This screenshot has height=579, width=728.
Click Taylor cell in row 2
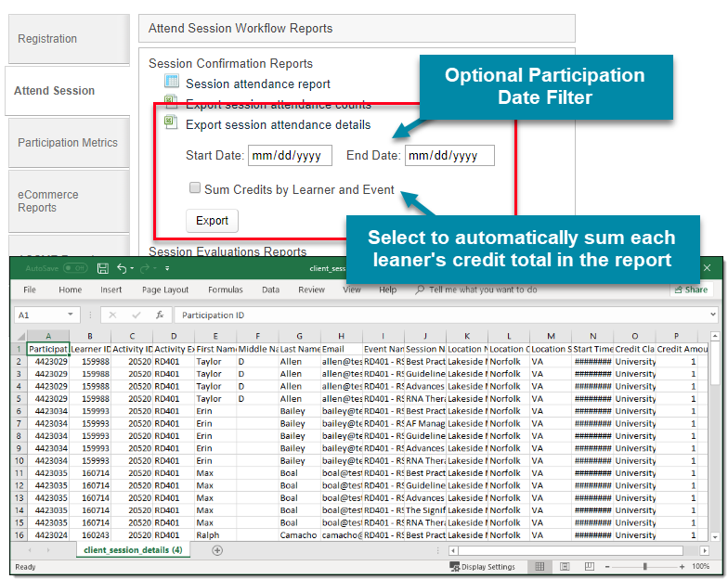pos(215,362)
